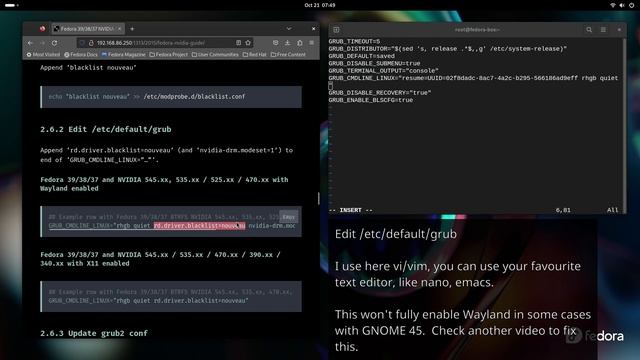Viewport: 640px width, 360px height.
Task: Click the volume icon in top bar
Action: point(622,5)
